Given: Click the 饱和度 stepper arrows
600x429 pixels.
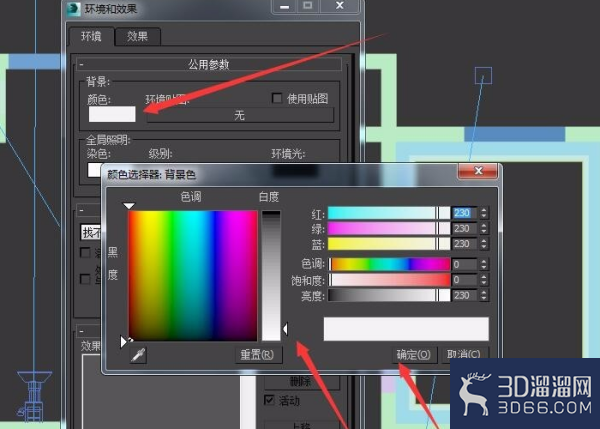Looking at the screenshot, I should click(484, 280).
